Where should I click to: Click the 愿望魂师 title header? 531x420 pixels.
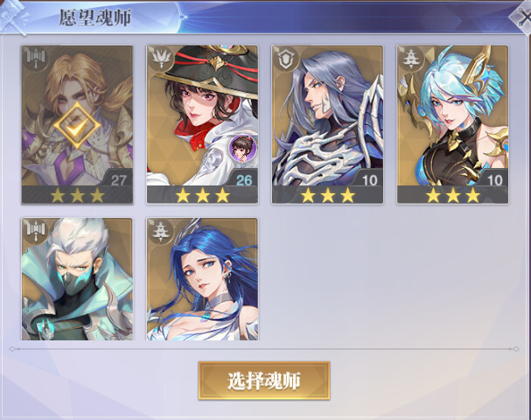[95, 17]
